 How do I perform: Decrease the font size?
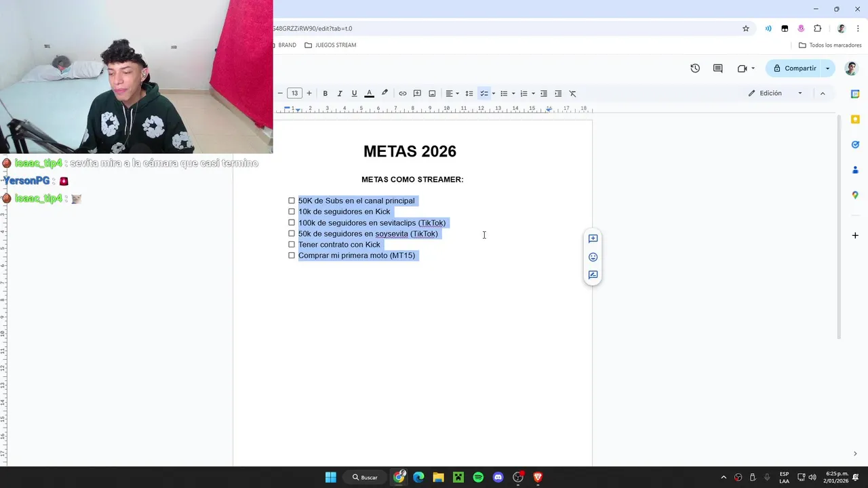pos(280,94)
